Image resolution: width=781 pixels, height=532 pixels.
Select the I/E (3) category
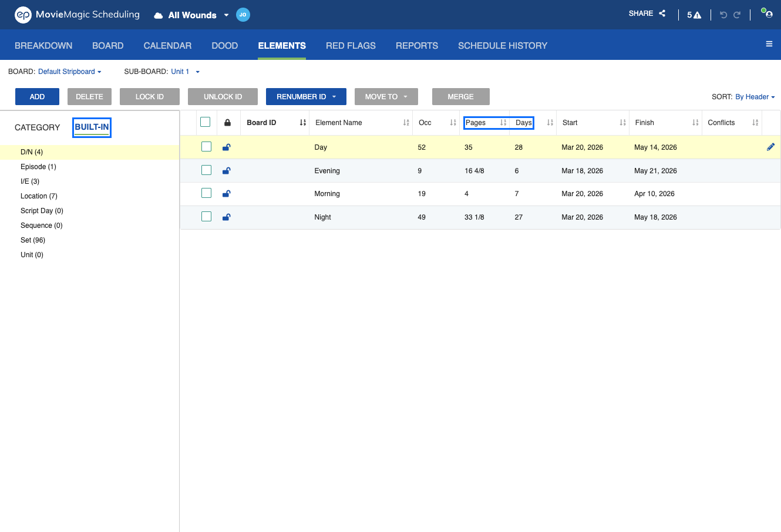(89, 181)
